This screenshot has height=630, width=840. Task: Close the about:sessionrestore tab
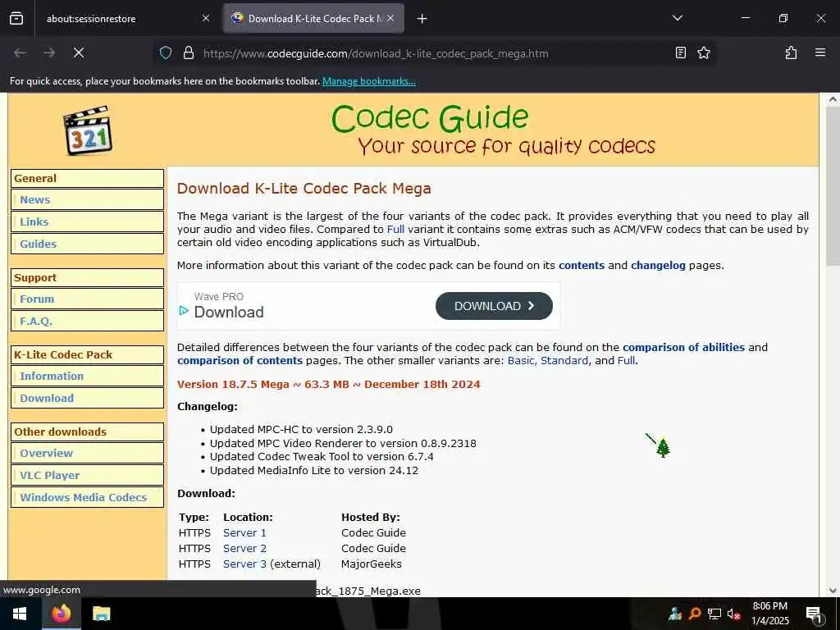pos(206,19)
